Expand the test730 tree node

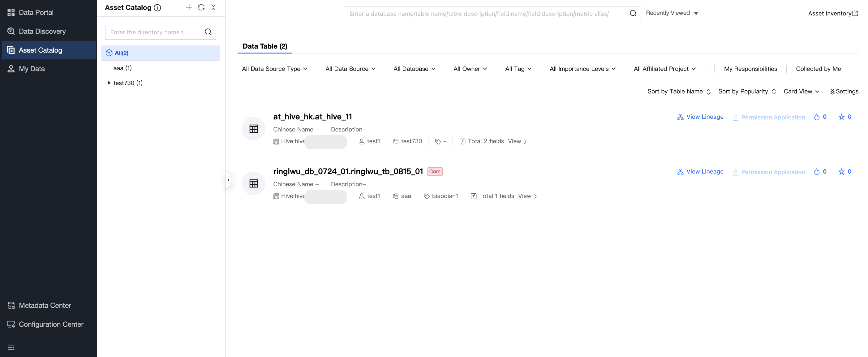pyautogui.click(x=109, y=83)
